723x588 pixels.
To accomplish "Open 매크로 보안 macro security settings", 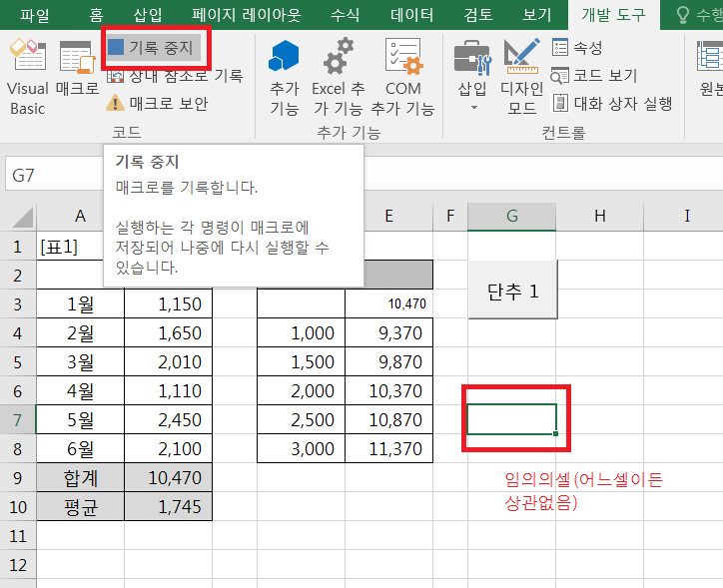I will (158, 103).
